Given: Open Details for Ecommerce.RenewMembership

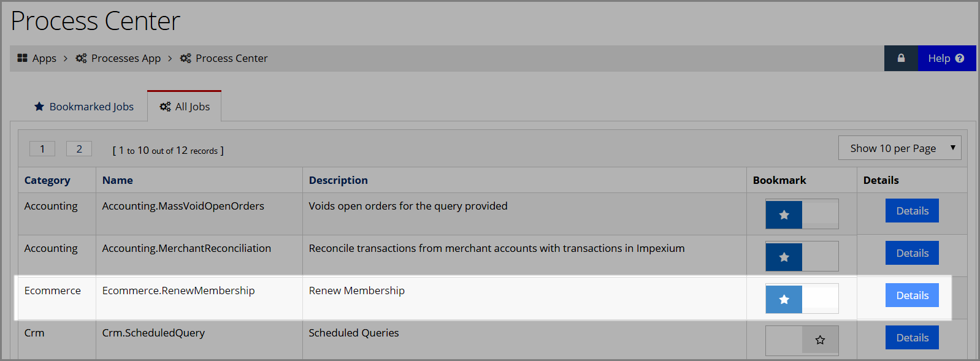Looking at the screenshot, I should 912,295.
